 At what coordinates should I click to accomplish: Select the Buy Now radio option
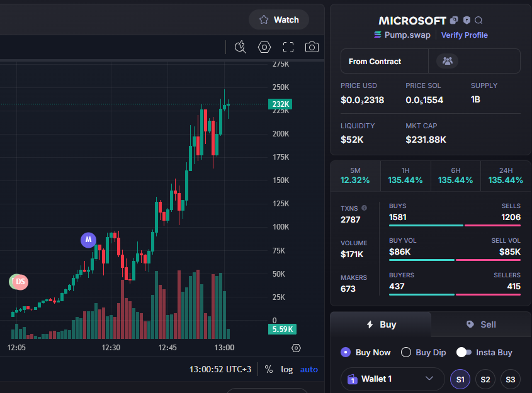point(366,352)
